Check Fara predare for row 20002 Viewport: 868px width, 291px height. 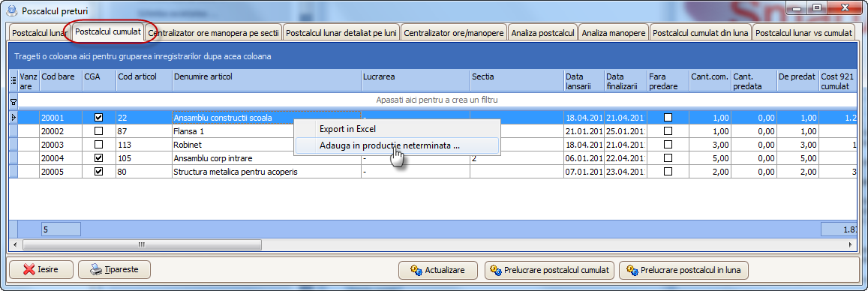[668, 131]
